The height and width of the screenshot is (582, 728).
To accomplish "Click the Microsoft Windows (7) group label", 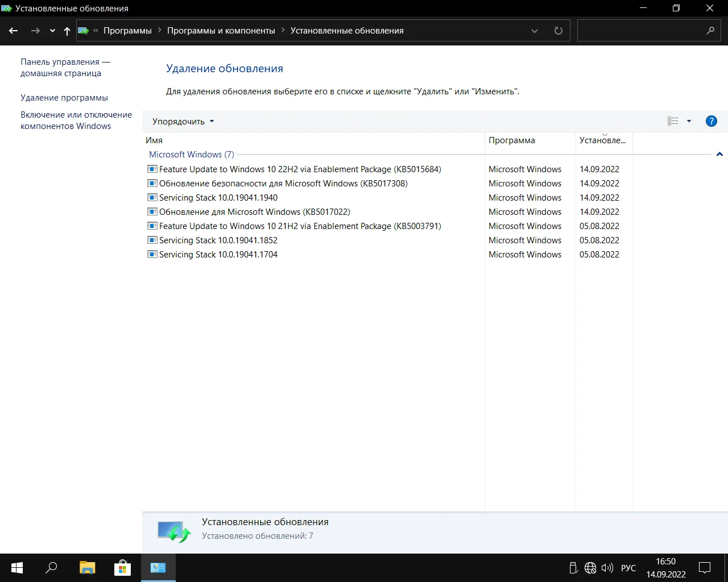I will [x=192, y=155].
